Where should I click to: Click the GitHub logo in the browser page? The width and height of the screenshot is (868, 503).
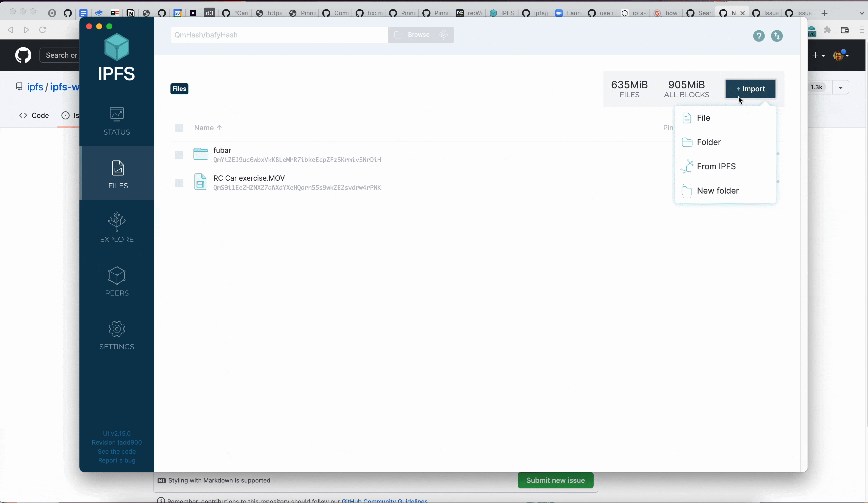(x=23, y=55)
